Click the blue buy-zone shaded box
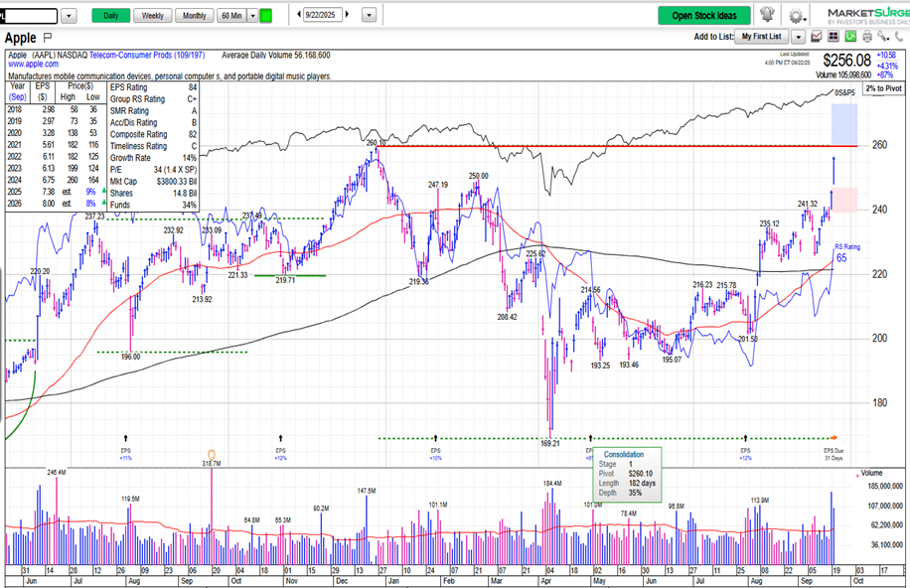Screen dimensions: 910x588 [x=843, y=124]
